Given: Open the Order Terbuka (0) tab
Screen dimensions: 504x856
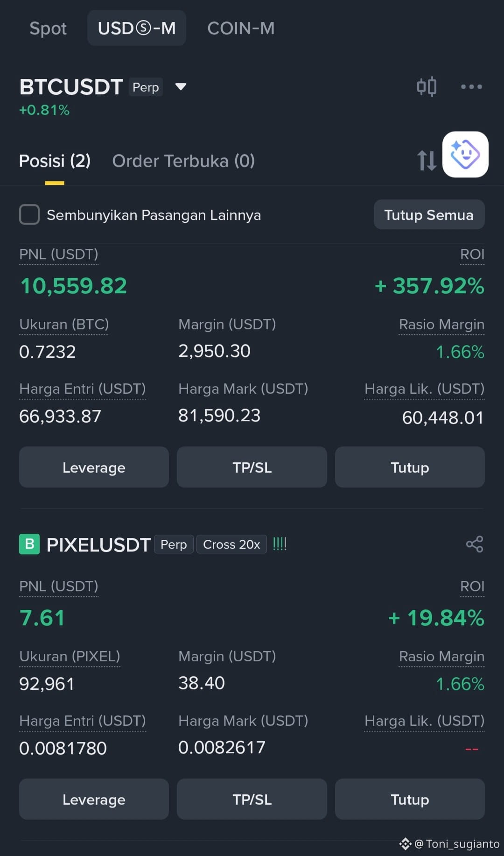Looking at the screenshot, I should tap(183, 161).
